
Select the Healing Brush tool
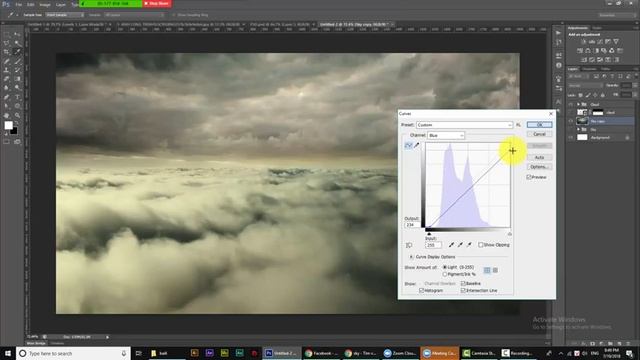click(7, 61)
